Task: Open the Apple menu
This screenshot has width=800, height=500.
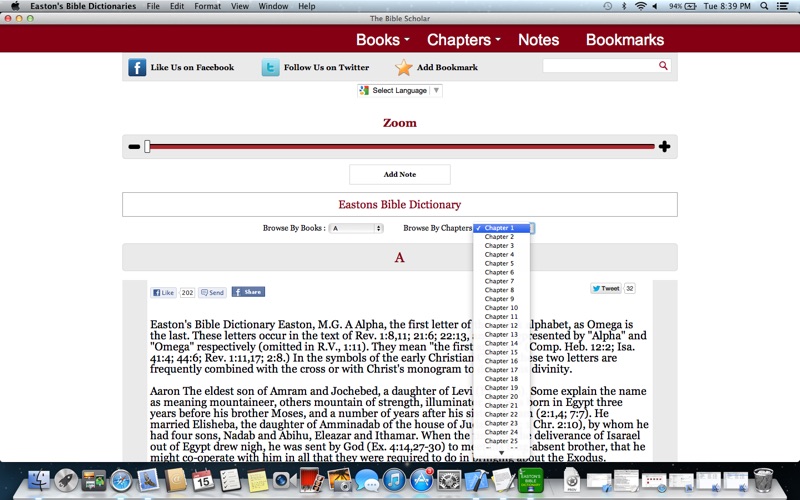Action: (15, 6)
